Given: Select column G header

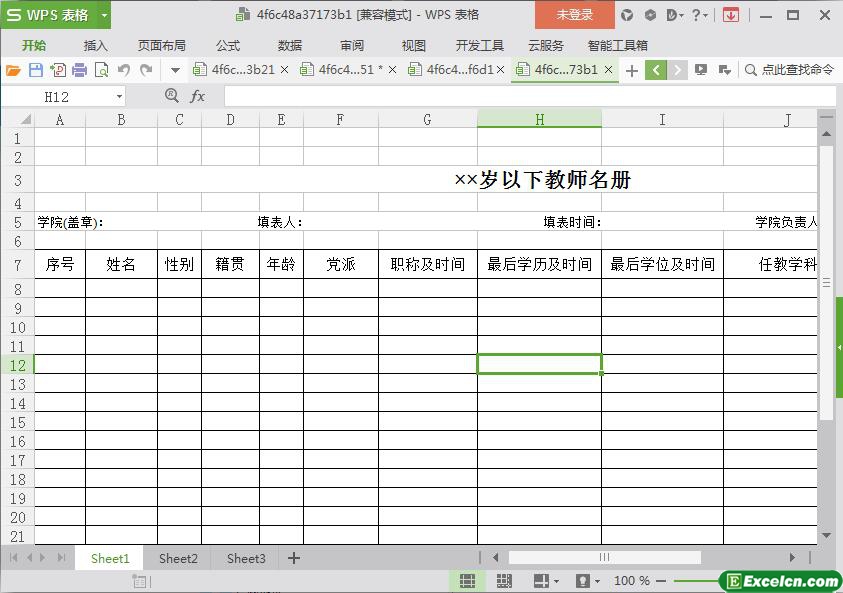Looking at the screenshot, I should click(x=427, y=119).
